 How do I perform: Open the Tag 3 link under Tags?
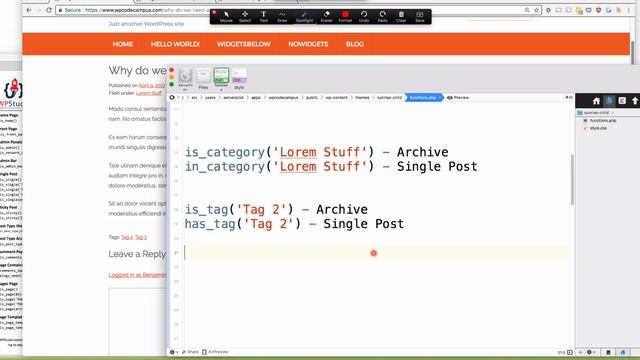(x=141, y=237)
